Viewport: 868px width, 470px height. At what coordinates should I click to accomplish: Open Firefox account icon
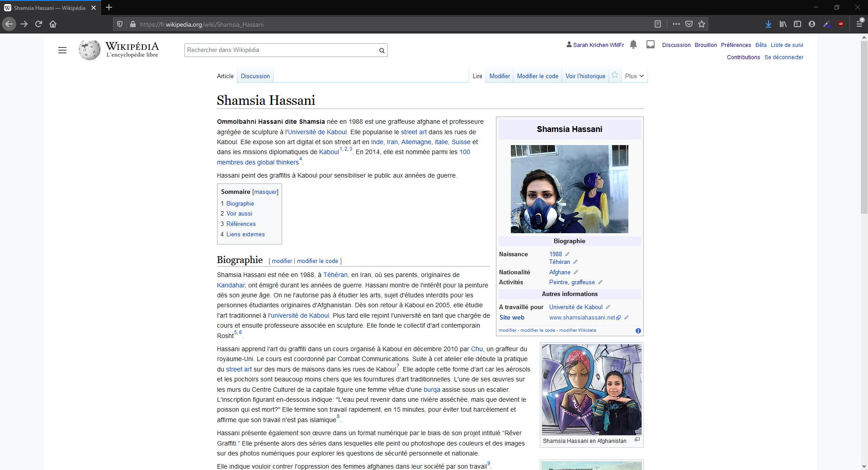click(812, 24)
